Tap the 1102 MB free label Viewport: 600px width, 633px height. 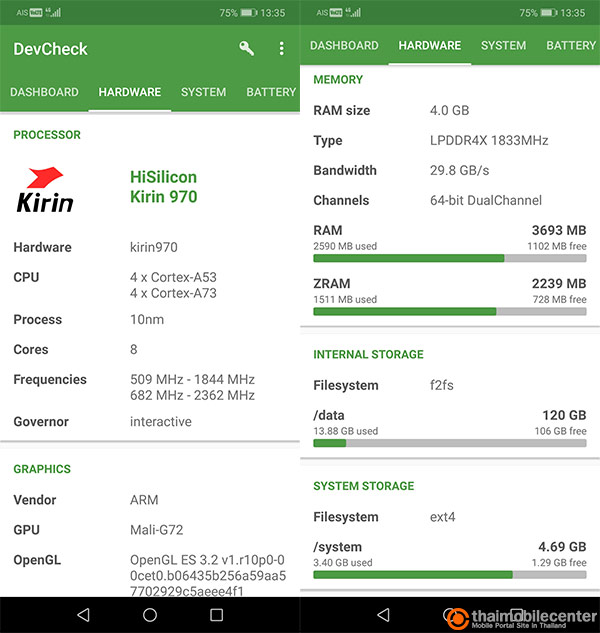(x=557, y=246)
